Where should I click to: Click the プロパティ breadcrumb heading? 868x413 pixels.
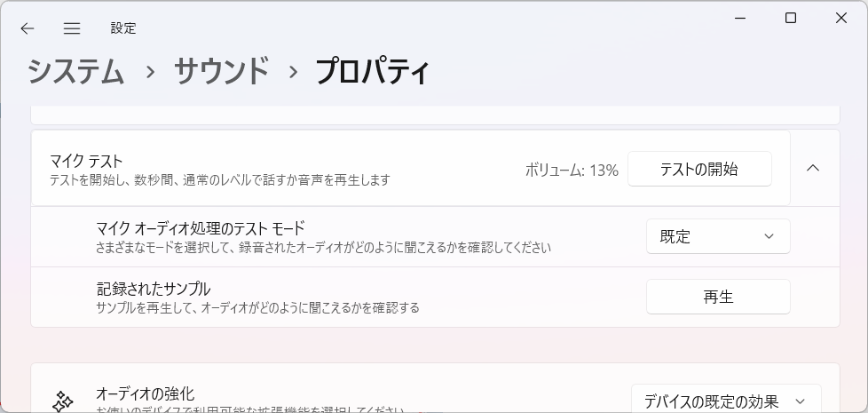(x=373, y=71)
